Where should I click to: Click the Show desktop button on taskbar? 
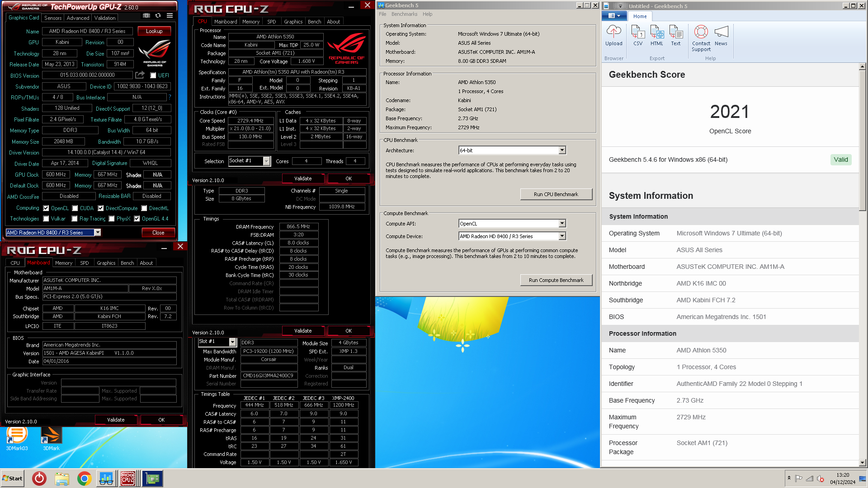coord(863,479)
